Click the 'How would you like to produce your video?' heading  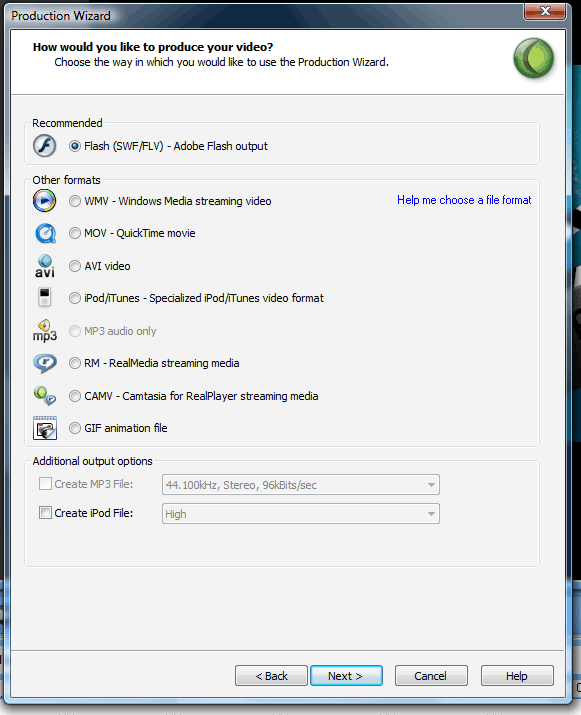click(x=153, y=47)
